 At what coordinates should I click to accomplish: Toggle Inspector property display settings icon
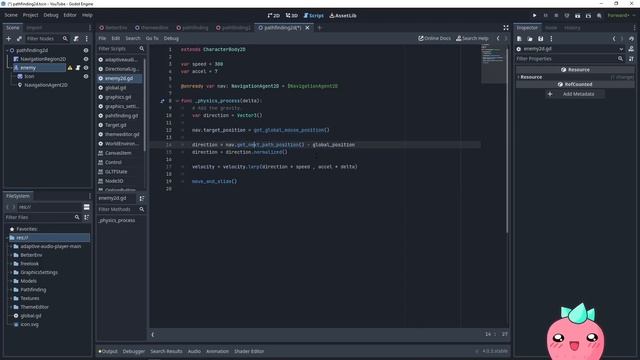pos(631,59)
